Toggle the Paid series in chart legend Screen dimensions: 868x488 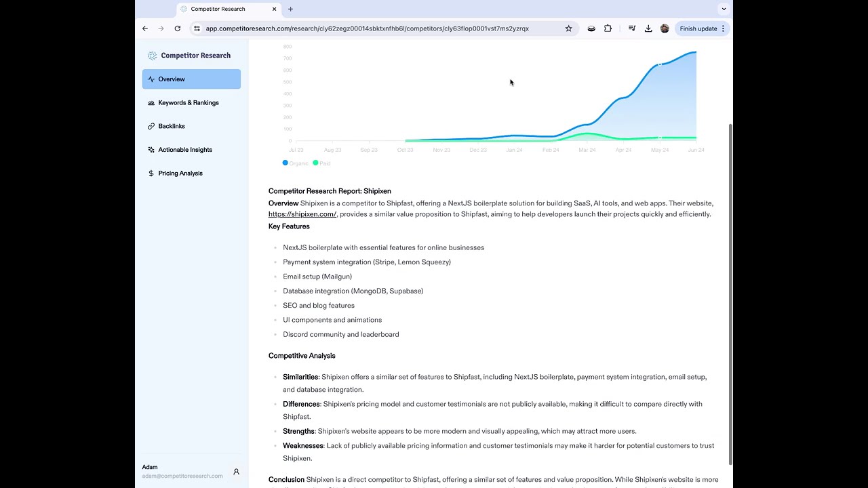pyautogui.click(x=322, y=163)
